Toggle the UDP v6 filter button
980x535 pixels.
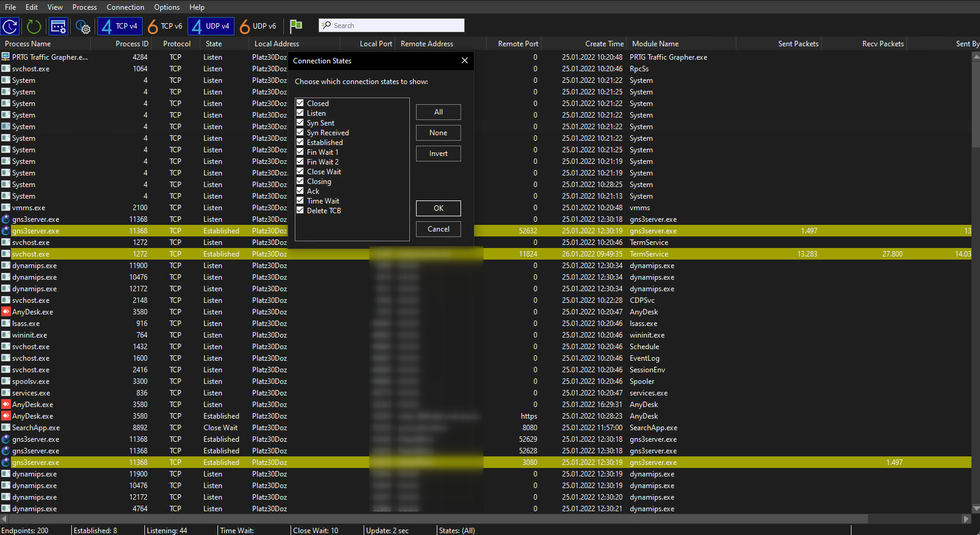tap(258, 26)
